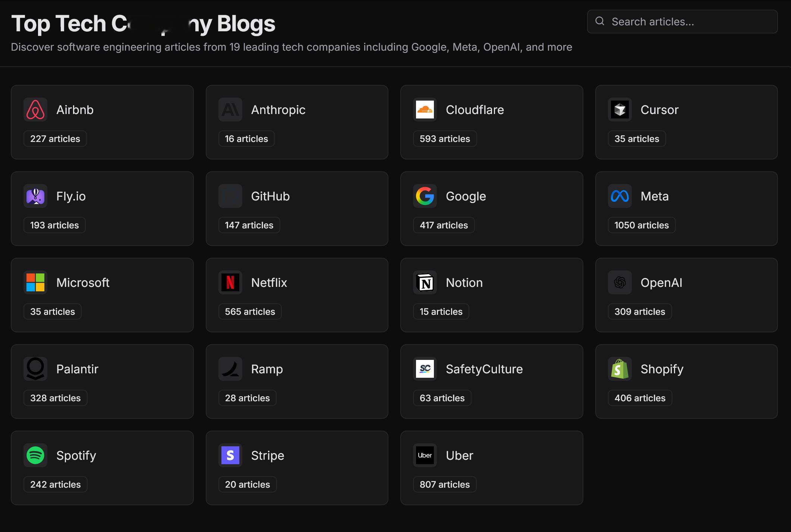Click the Netflix N logo
The image size is (791, 532).
230,283
